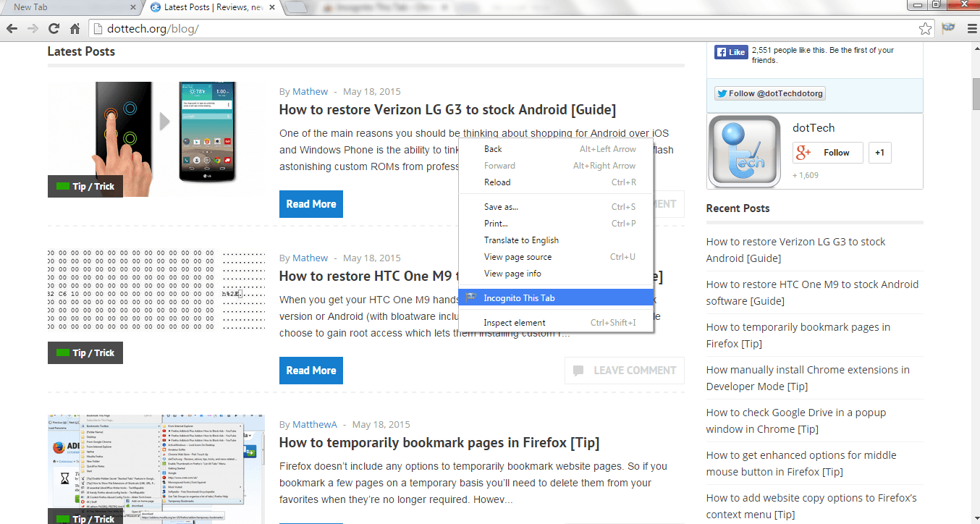Open recent post manually install Chrome extensions

(x=808, y=378)
